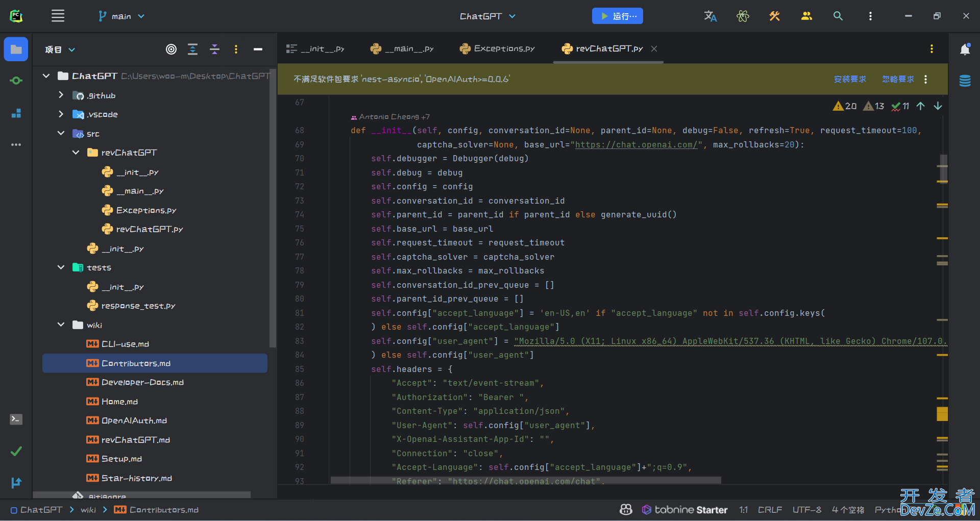Click Antonio Cheong author annotation
980x521 pixels.
click(390, 117)
